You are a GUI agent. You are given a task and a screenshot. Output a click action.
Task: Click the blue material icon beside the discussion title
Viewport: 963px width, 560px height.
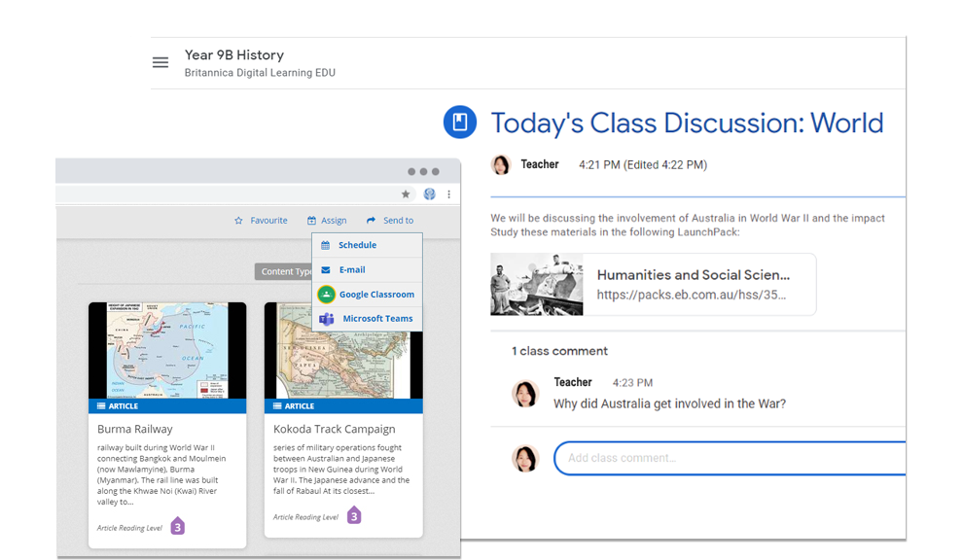point(459,123)
